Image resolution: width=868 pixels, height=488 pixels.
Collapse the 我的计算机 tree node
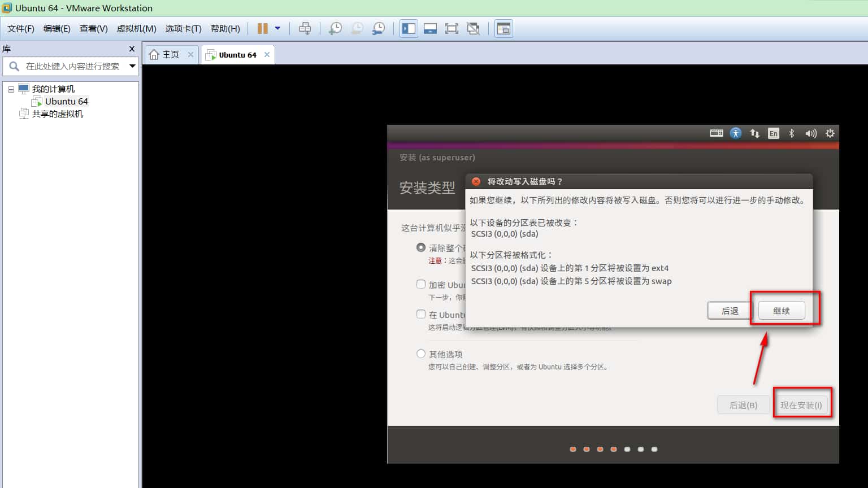pos(11,89)
